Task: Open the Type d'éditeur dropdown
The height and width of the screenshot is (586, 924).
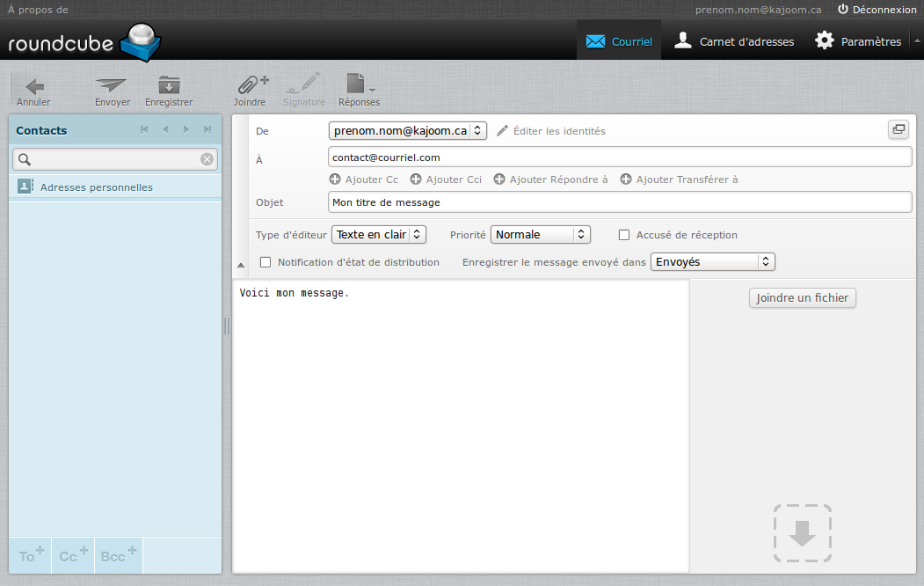Action: coord(379,235)
